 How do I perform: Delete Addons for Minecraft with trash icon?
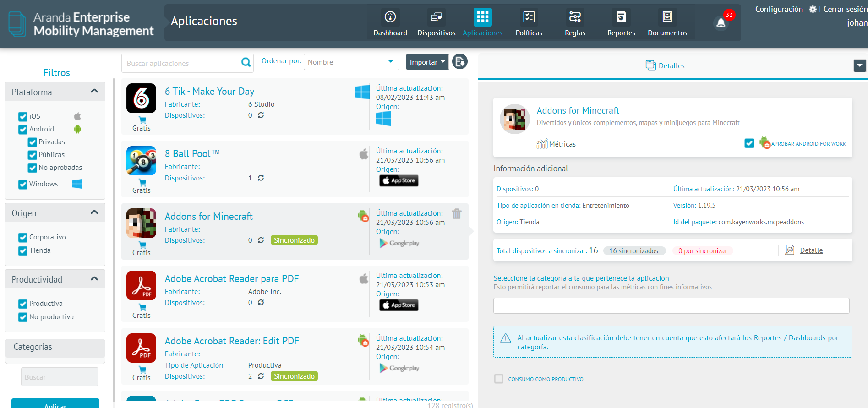point(457,214)
